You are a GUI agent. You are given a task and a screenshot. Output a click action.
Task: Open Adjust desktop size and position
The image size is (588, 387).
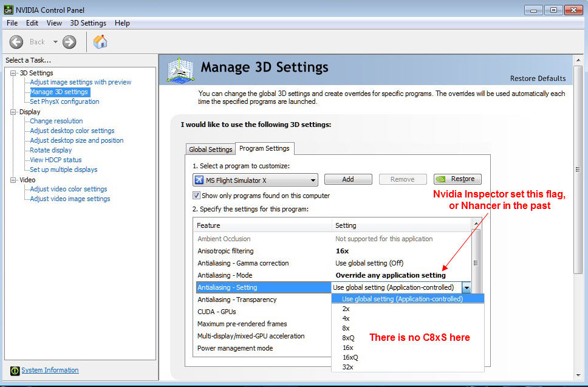77,140
